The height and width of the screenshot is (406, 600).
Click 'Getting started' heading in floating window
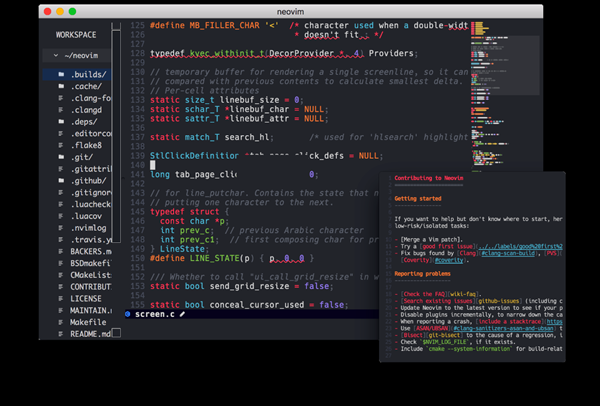coord(418,199)
